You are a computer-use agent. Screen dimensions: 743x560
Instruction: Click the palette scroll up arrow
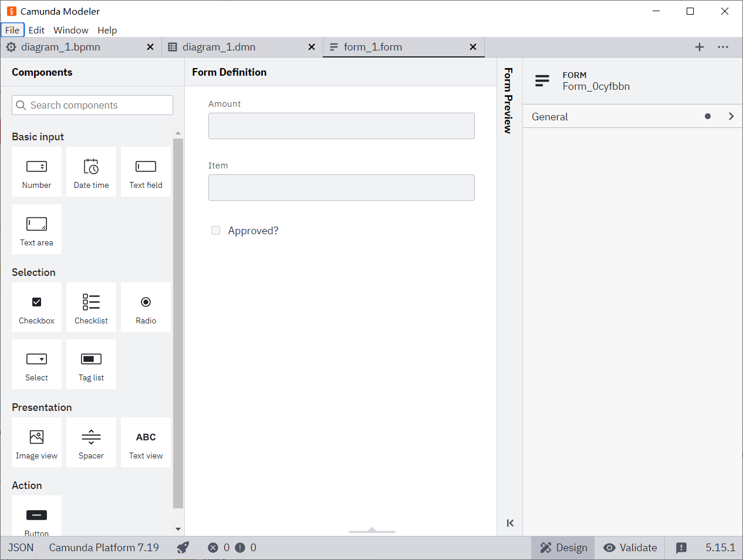click(x=178, y=133)
